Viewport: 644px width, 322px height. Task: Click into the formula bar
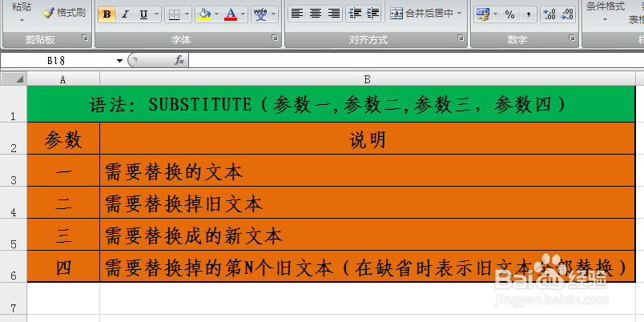pyautogui.click(x=416, y=60)
